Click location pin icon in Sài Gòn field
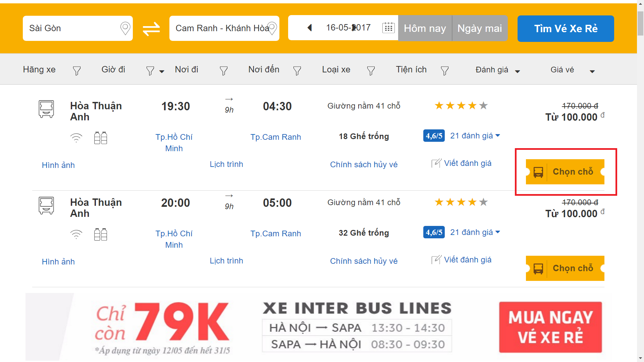The height and width of the screenshot is (362, 644). tap(125, 28)
